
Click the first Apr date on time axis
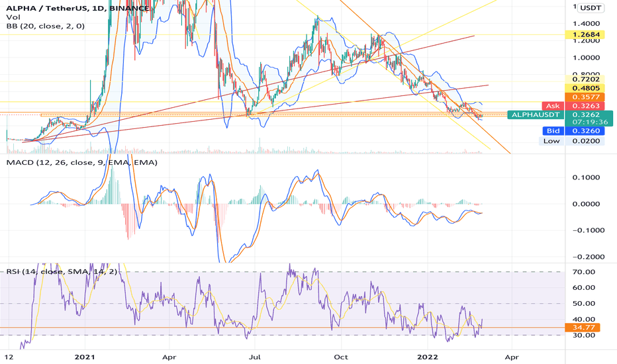pos(169,357)
